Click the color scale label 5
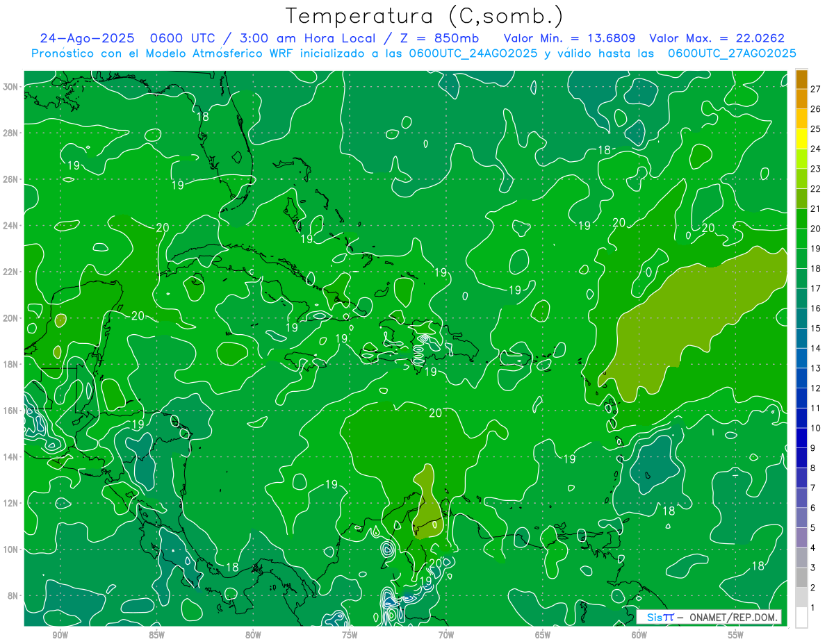834x644 pixels. coord(813,528)
